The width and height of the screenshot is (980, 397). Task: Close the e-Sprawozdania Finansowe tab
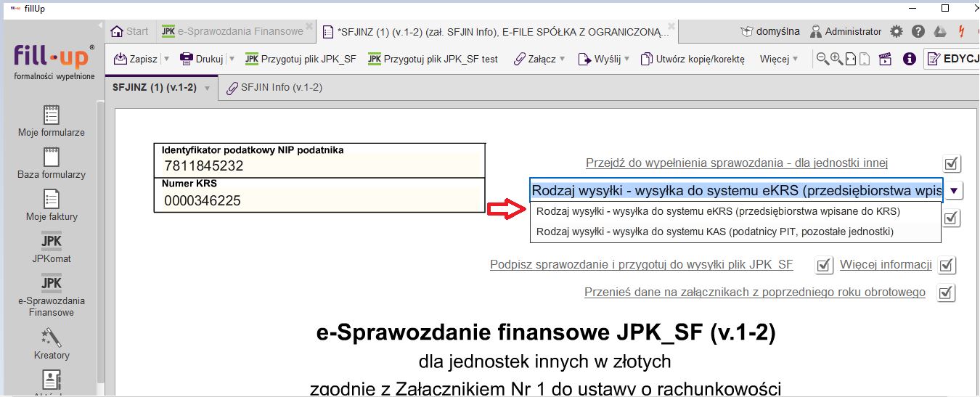310,25
